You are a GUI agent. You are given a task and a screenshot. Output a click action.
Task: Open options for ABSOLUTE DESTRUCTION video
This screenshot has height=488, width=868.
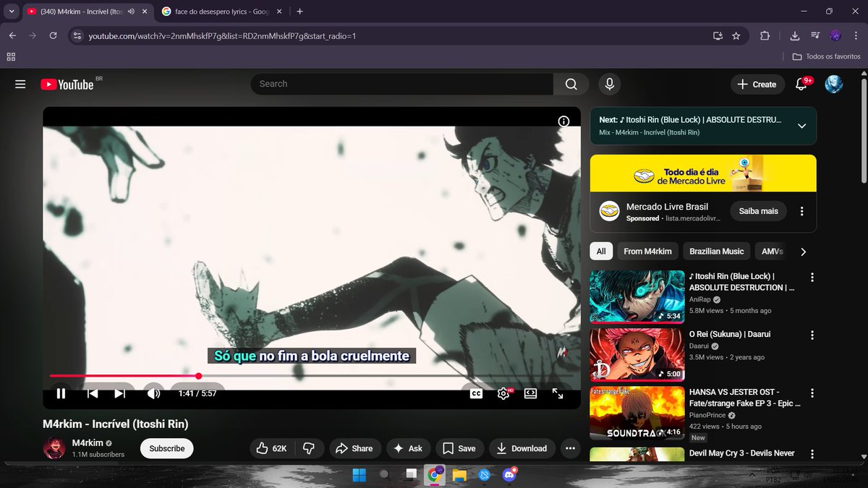(x=812, y=278)
